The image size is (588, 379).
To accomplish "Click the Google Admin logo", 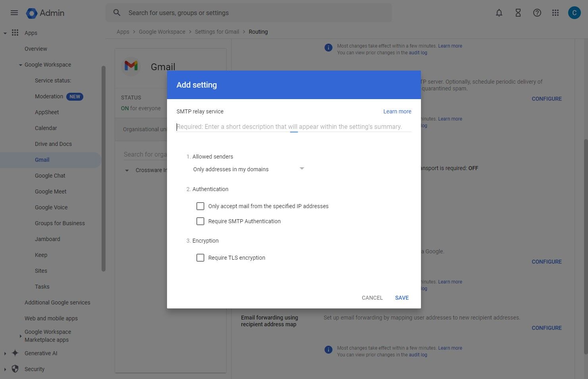I will pos(45,13).
